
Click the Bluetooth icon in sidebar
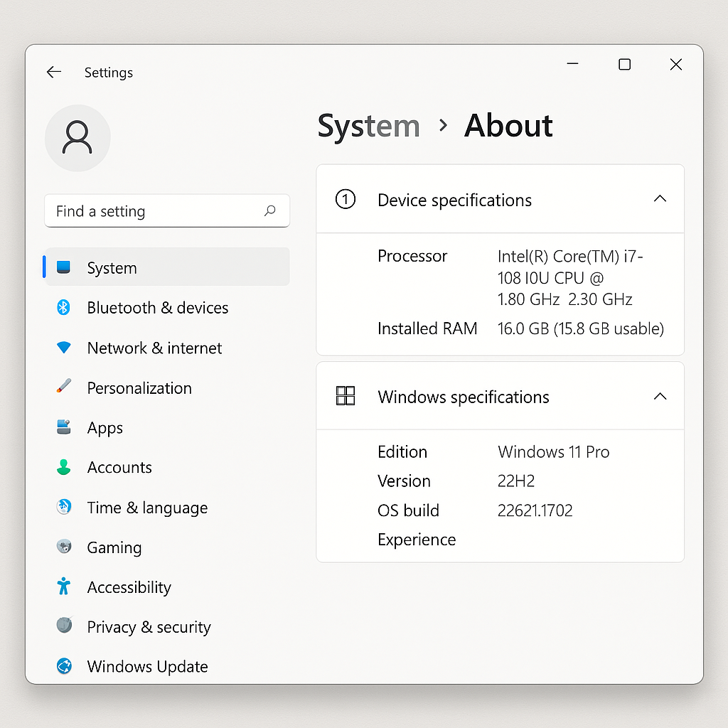coord(63,307)
